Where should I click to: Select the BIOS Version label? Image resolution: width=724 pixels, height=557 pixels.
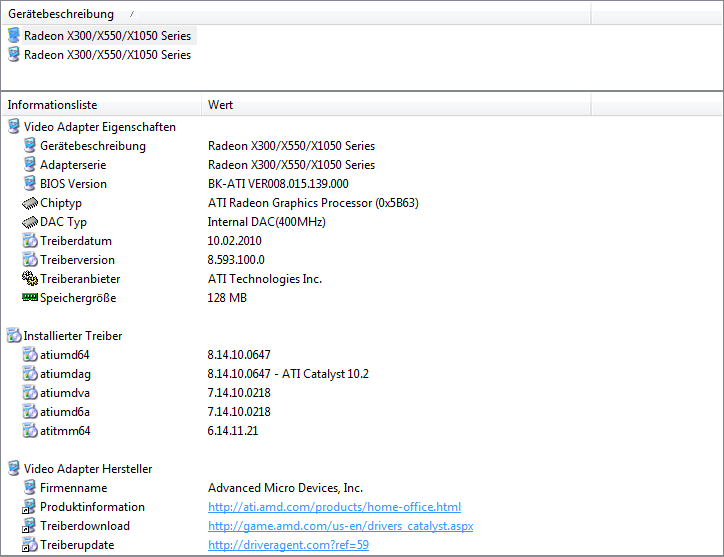tap(73, 184)
